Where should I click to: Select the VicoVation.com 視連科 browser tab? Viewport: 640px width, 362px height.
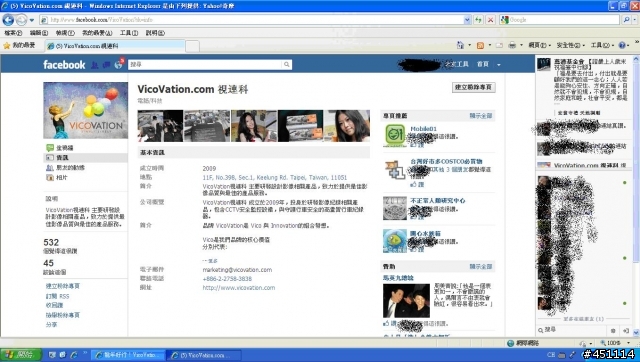tap(115, 46)
